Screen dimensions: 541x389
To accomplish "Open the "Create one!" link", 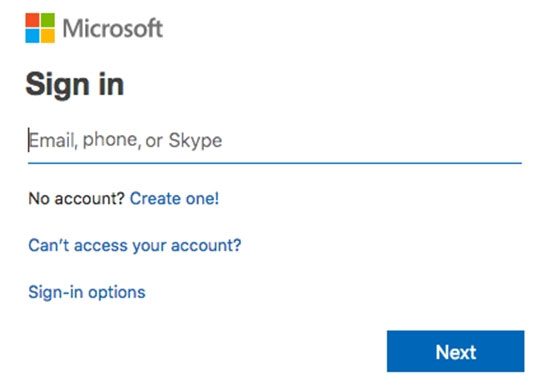I will [x=174, y=199].
